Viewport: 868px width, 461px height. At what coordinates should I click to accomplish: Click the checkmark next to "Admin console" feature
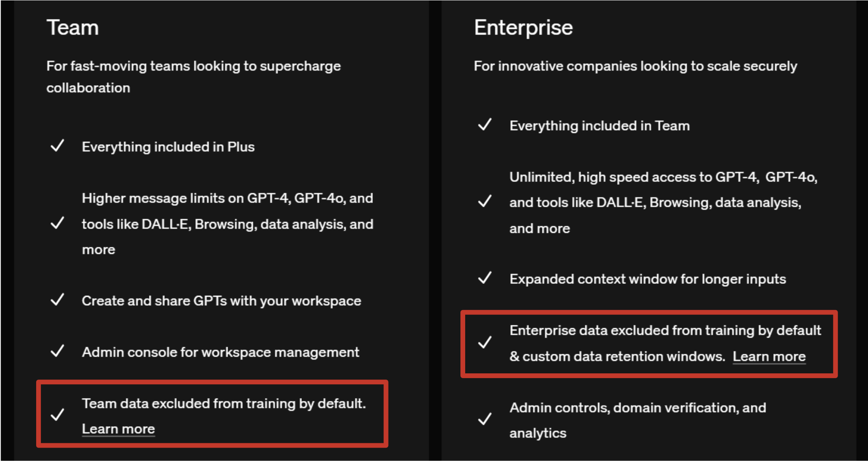pos(58,351)
